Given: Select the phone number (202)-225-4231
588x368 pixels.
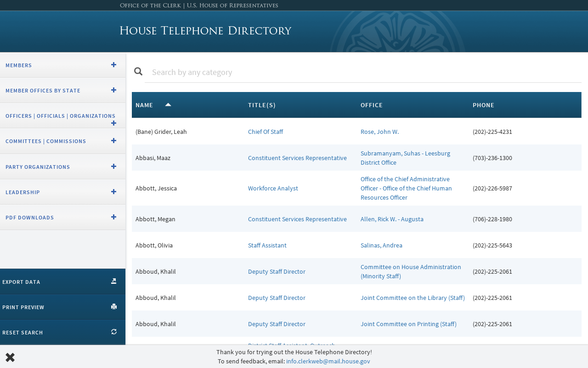Looking at the screenshot, I should tap(492, 132).
